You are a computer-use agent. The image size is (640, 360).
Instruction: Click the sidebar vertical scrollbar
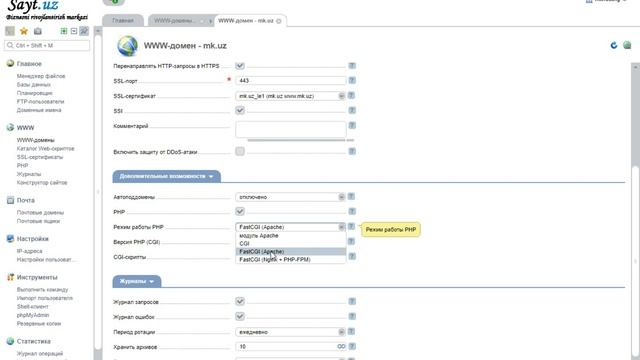pos(98,192)
